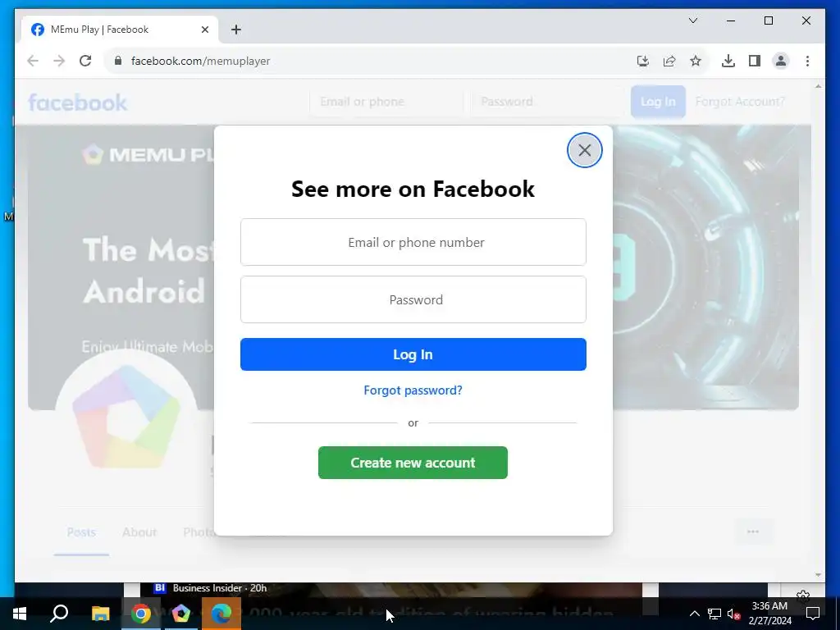Click the blue Log In button in dialog
The height and width of the screenshot is (630, 840).
(413, 354)
